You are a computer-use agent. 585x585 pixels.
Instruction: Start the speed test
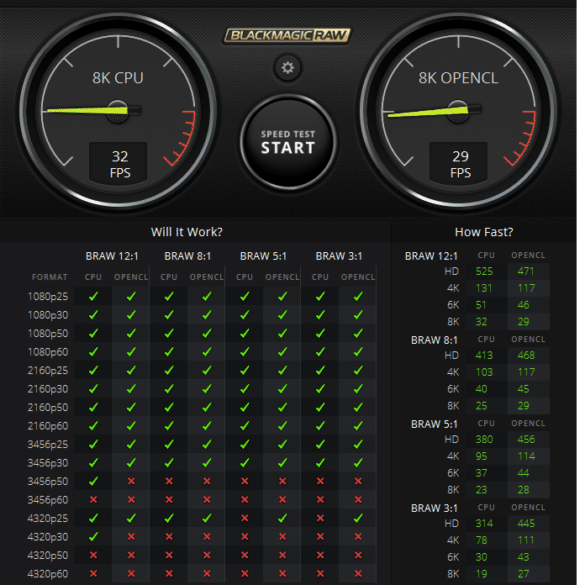point(288,142)
